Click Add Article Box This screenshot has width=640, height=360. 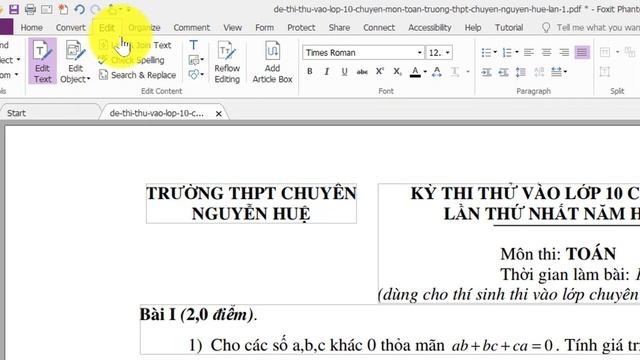coord(272,61)
